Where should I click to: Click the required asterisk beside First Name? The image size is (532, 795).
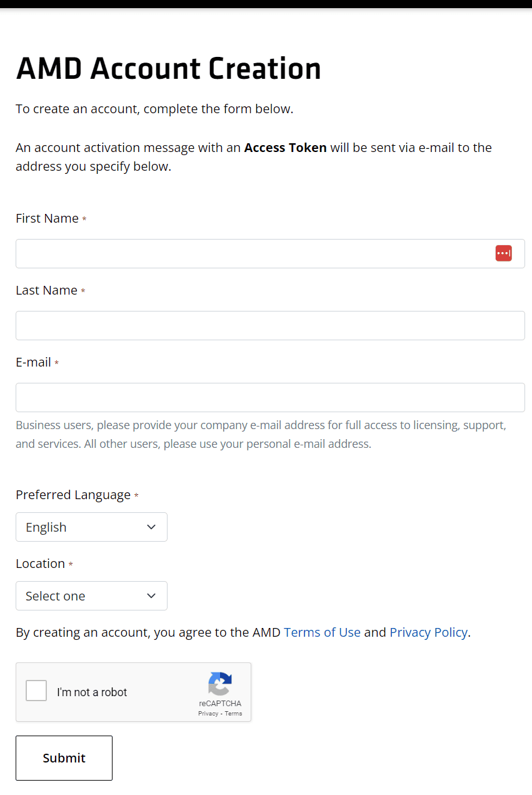84,219
